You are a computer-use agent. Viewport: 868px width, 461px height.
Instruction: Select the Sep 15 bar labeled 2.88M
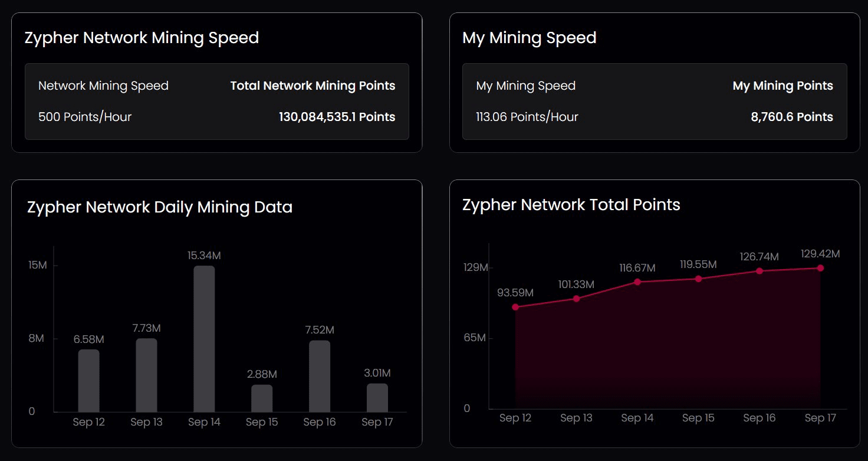[262, 398]
